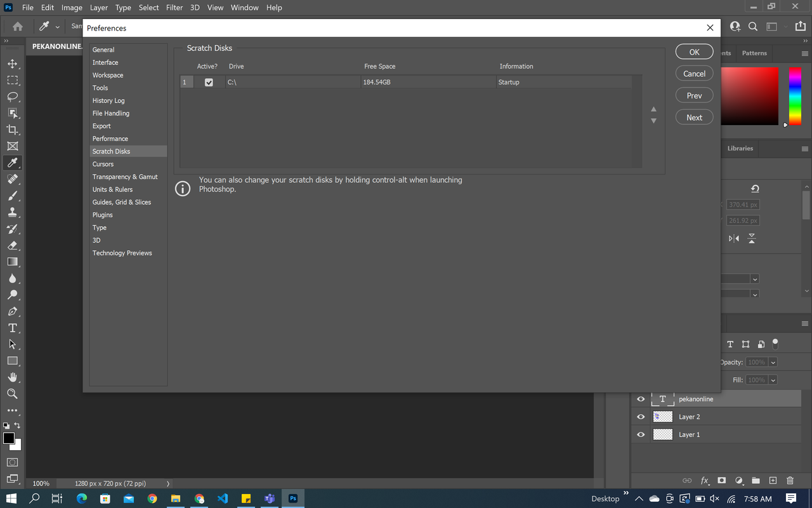812x508 pixels.
Task: Create a new layer group
Action: point(756,481)
